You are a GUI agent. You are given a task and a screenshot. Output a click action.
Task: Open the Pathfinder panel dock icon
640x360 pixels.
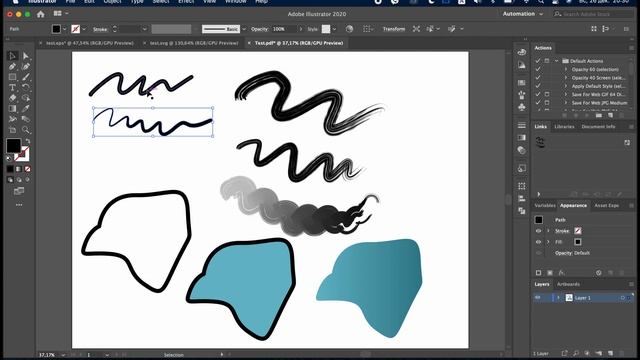(522, 211)
